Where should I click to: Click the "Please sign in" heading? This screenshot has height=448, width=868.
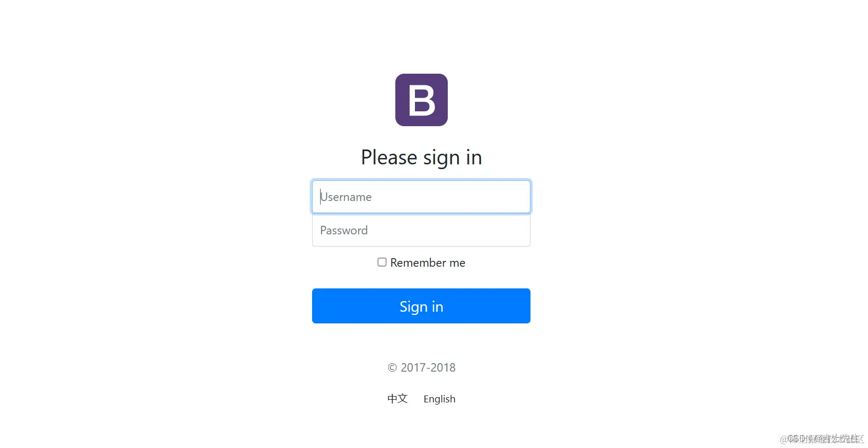(x=421, y=157)
